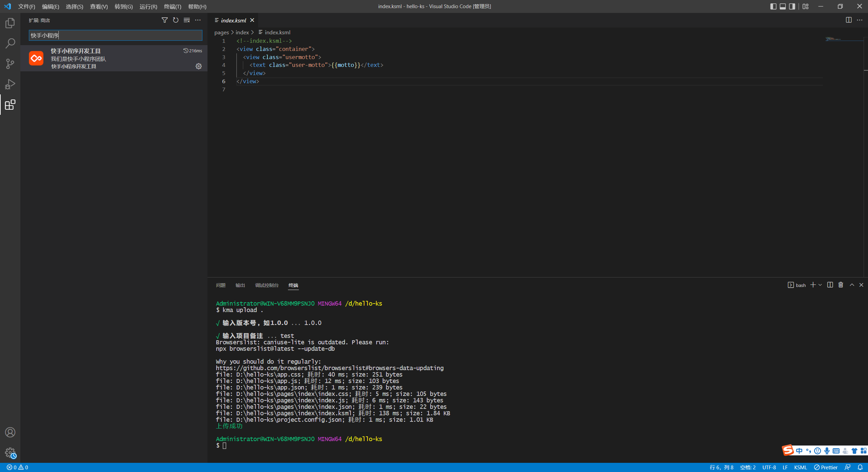Toggle secondary side bar visibility
Viewport: 868px width, 472px height.
792,6
